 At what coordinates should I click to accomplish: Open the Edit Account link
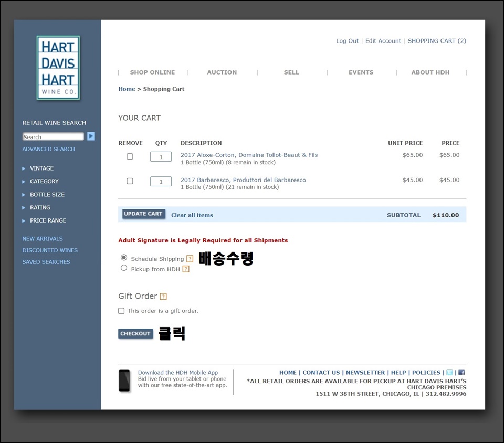coord(383,41)
